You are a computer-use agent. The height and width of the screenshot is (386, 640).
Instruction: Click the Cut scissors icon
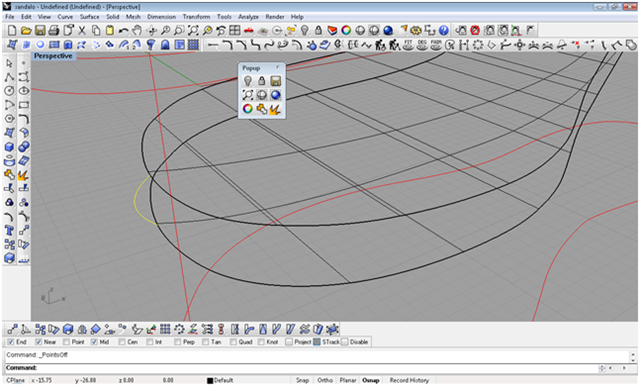82,31
